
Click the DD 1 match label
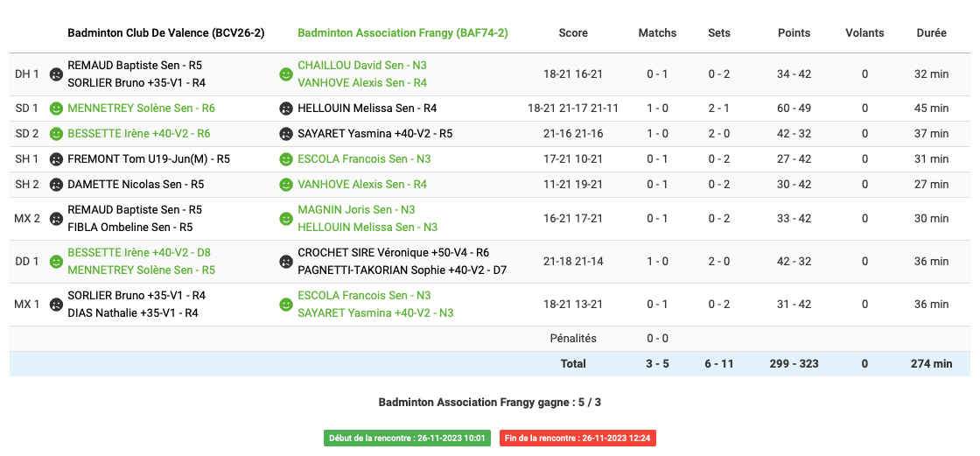pyautogui.click(x=27, y=261)
